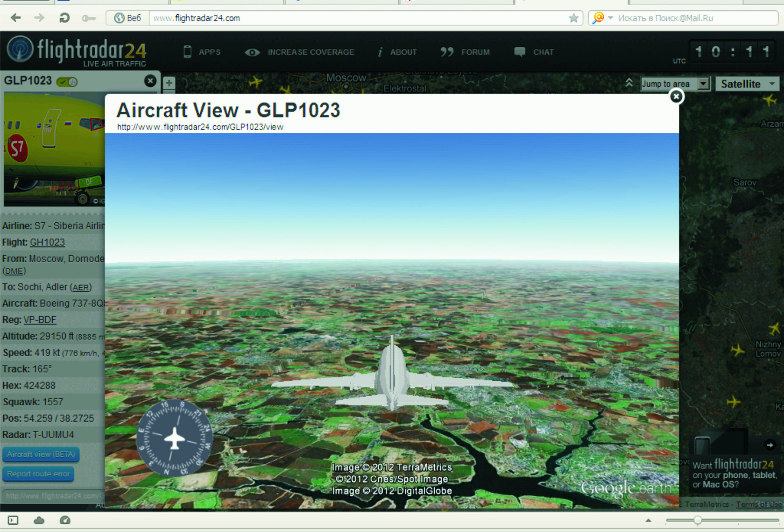The height and width of the screenshot is (532, 784).
Task: Click the password key icon in toolbar
Action: click(x=89, y=18)
